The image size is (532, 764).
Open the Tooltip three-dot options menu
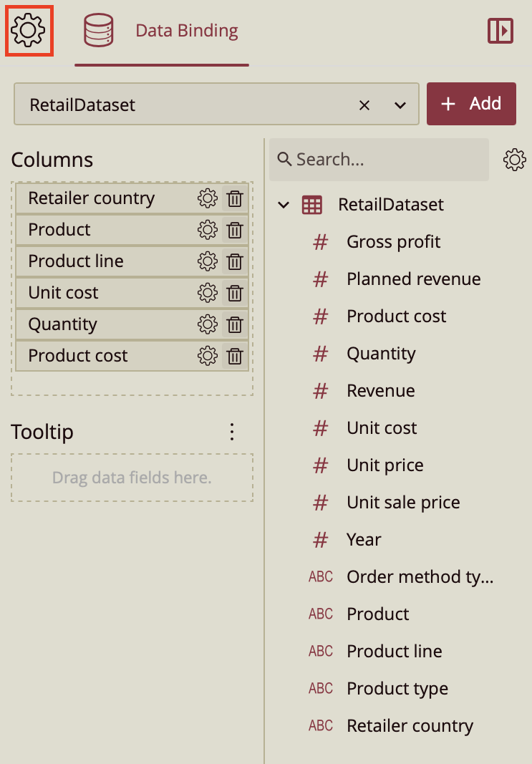click(x=231, y=432)
